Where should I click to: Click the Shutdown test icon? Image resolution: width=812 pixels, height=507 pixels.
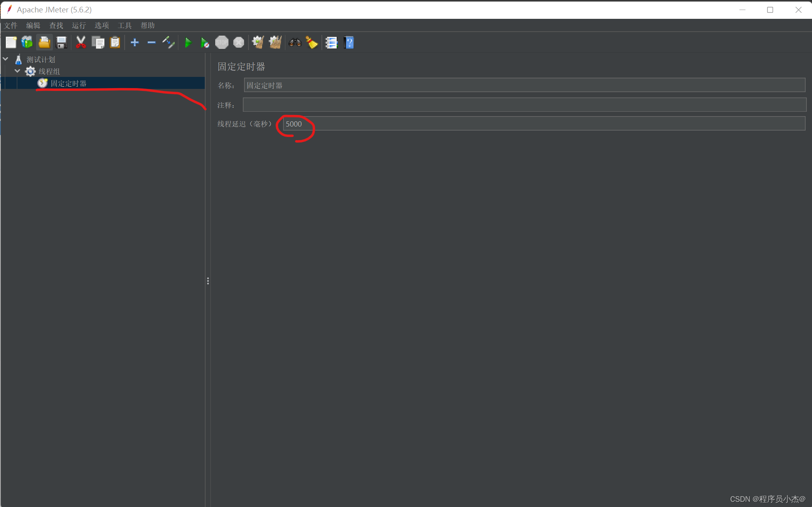pos(238,42)
